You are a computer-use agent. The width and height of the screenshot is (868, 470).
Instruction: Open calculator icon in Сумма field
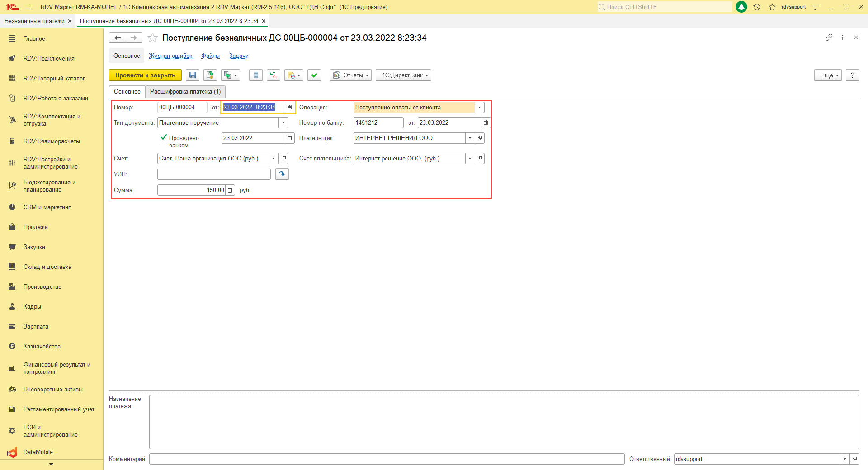(x=230, y=190)
